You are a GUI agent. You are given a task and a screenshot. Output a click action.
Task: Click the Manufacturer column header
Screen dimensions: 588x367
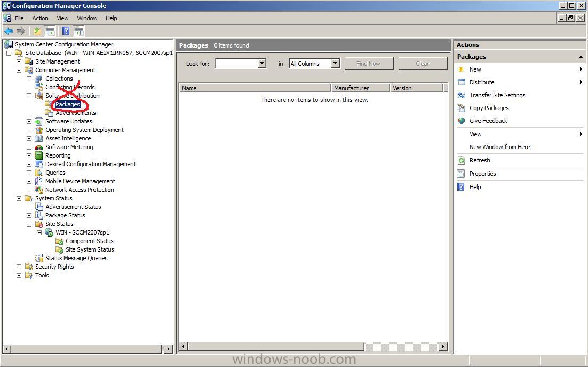(360, 88)
